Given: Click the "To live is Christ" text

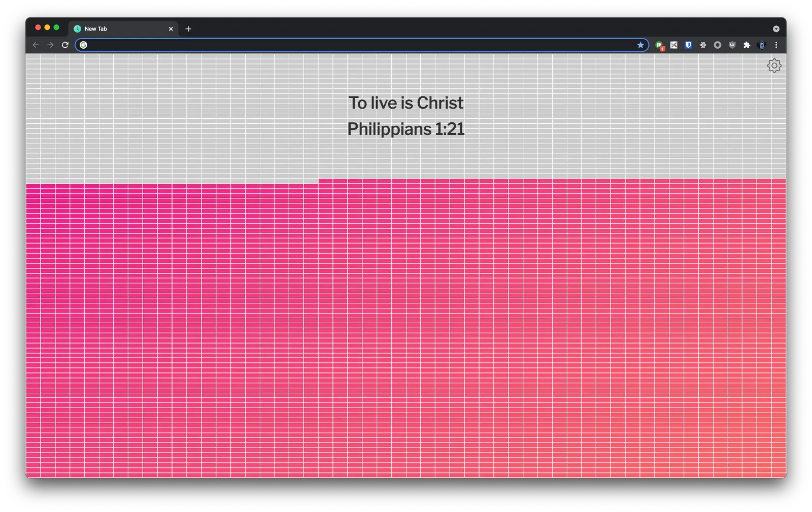Looking at the screenshot, I should coord(405,103).
